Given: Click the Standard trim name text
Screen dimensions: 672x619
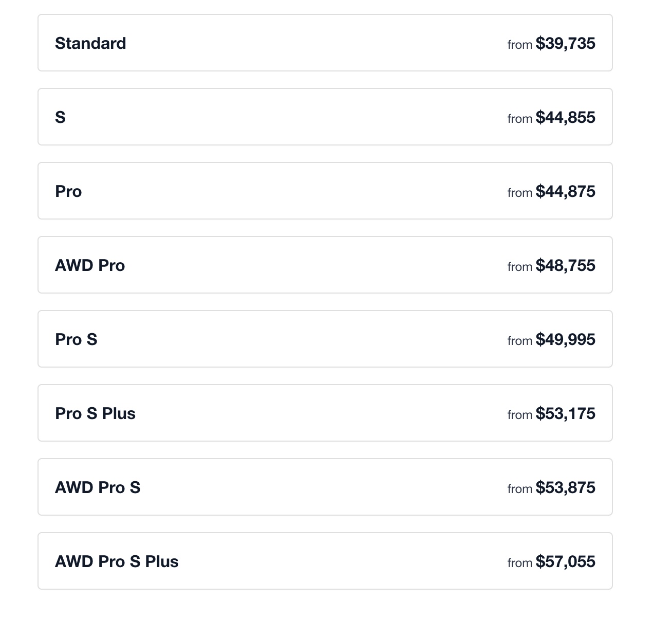Looking at the screenshot, I should tap(90, 44).
